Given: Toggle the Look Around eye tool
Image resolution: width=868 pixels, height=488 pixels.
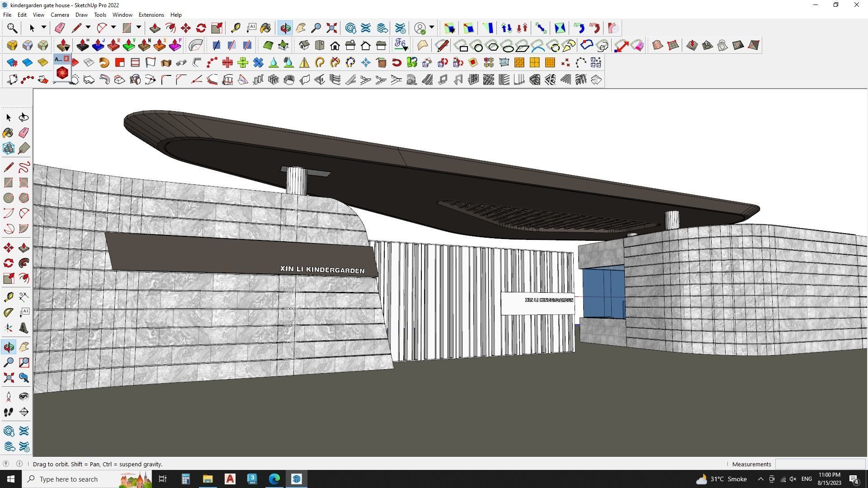Looking at the screenshot, I should (x=24, y=397).
